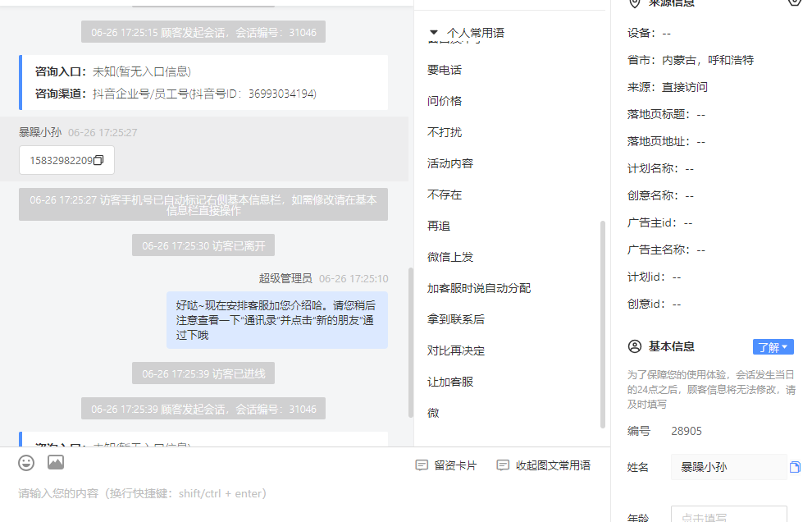This screenshot has height=522, width=812.
Task: Collapse the 个人常用语 section
Action: click(x=434, y=33)
